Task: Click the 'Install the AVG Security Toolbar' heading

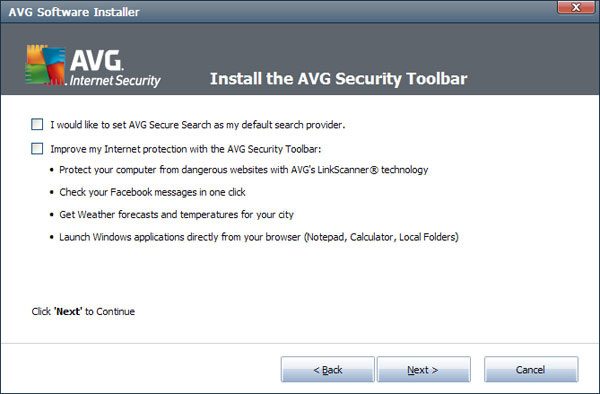Action: tap(339, 79)
